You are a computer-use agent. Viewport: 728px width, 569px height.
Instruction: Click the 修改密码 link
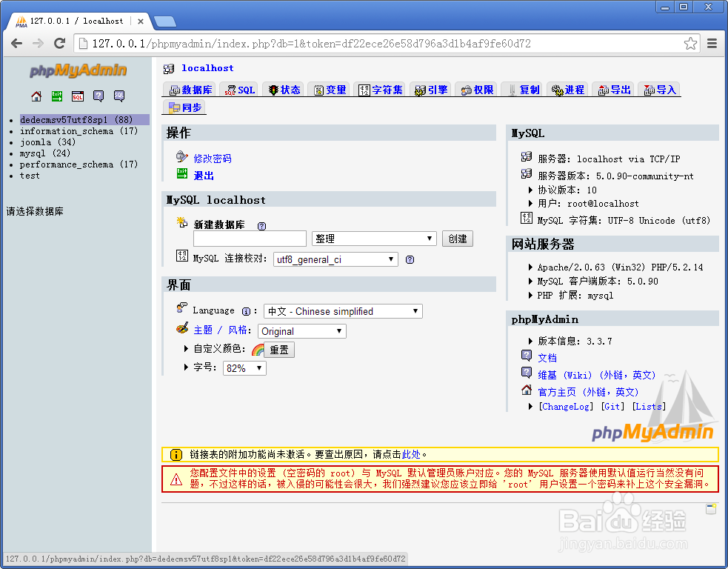coord(213,159)
